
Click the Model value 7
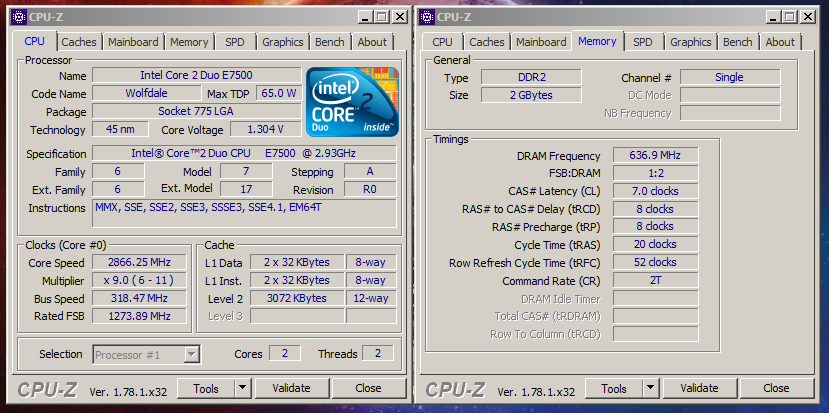click(x=246, y=171)
